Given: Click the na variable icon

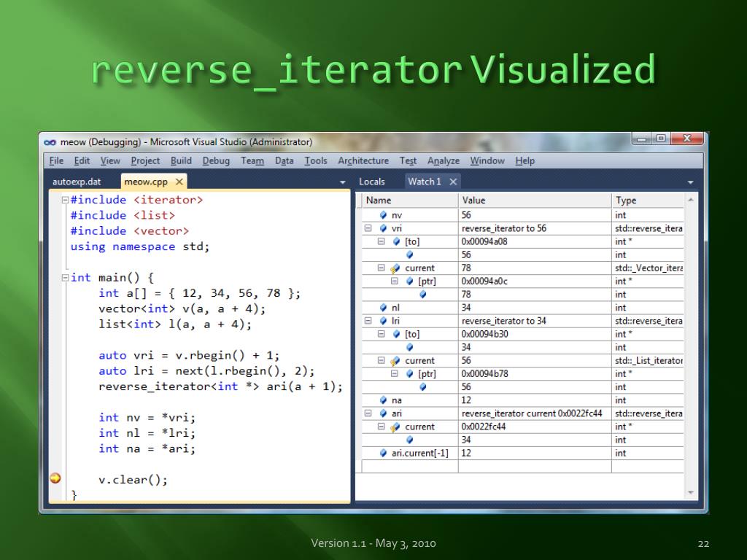Looking at the screenshot, I should tap(383, 400).
